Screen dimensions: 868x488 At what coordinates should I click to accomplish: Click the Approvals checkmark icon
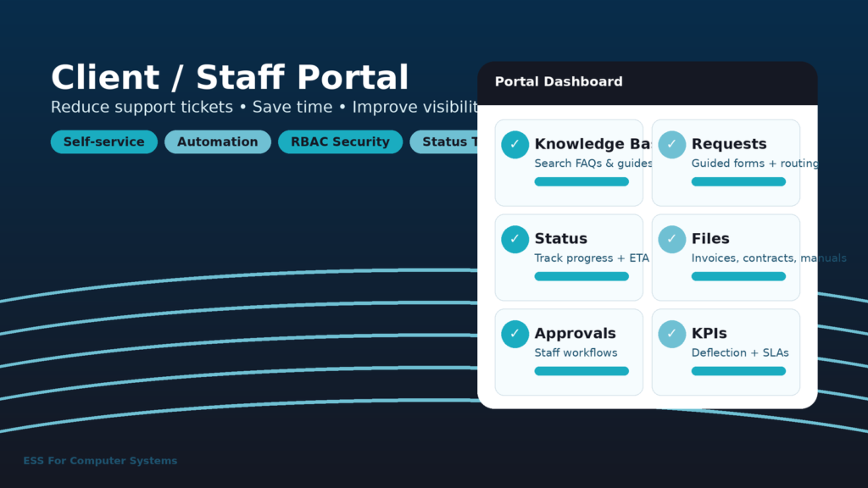(515, 335)
